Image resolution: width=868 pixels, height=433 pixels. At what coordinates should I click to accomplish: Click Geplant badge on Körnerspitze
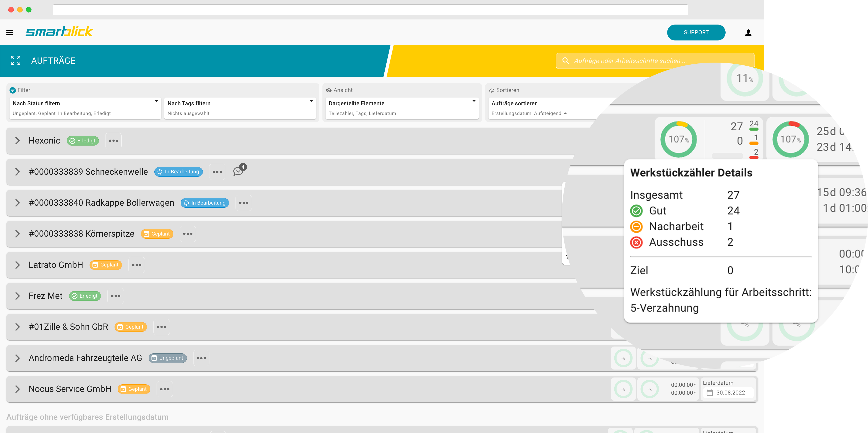(157, 234)
